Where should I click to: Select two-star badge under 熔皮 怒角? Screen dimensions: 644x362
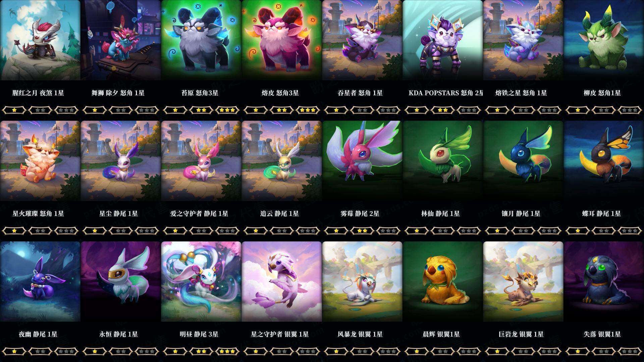tap(282, 110)
